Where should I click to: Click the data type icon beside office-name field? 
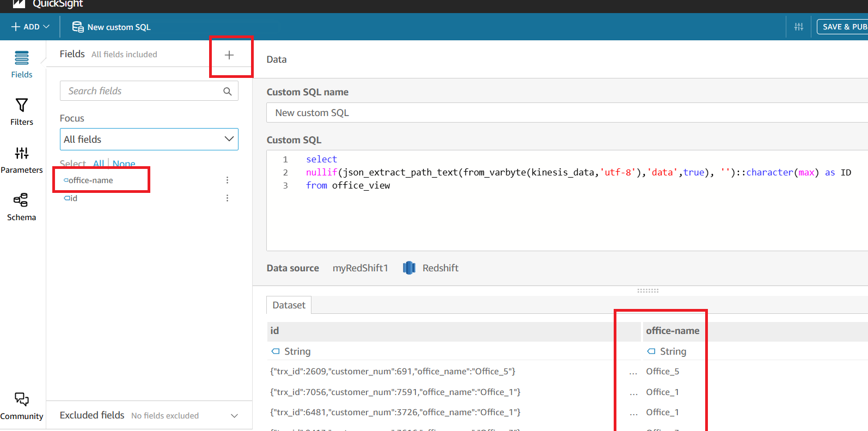(66, 180)
